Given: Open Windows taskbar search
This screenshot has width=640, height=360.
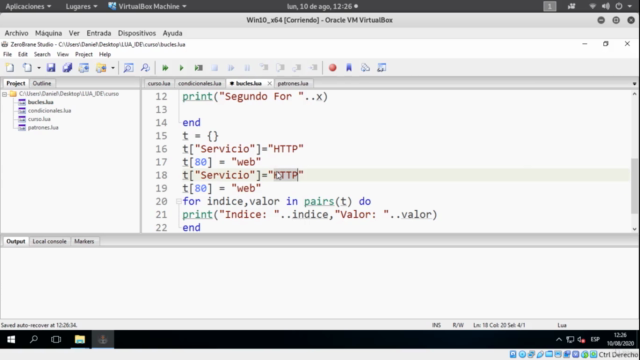Looking at the screenshot, I should (x=34, y=340).
